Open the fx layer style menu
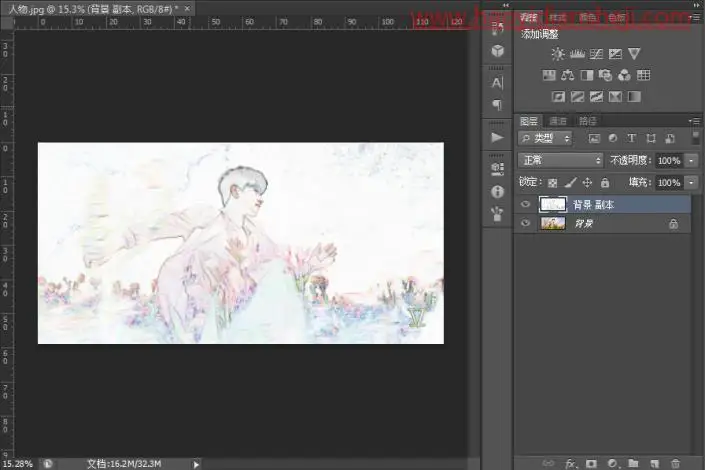Viewport: 705px width, 470px height. click(571, 463)
